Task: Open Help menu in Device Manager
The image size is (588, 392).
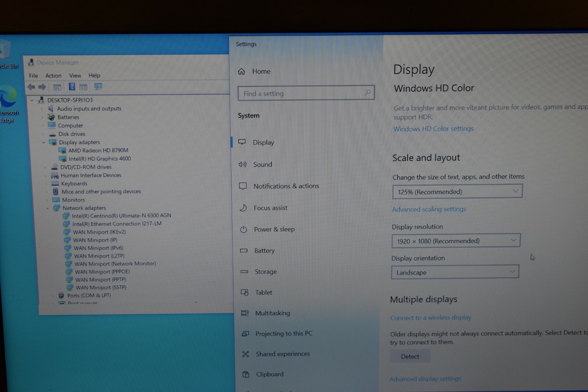Action: tap(94, 76)
